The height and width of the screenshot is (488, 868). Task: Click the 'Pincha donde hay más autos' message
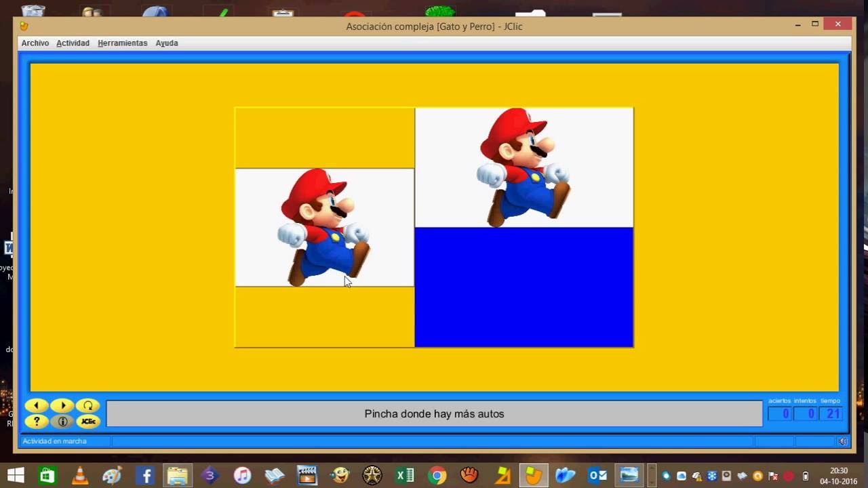[x=434, y=413]
